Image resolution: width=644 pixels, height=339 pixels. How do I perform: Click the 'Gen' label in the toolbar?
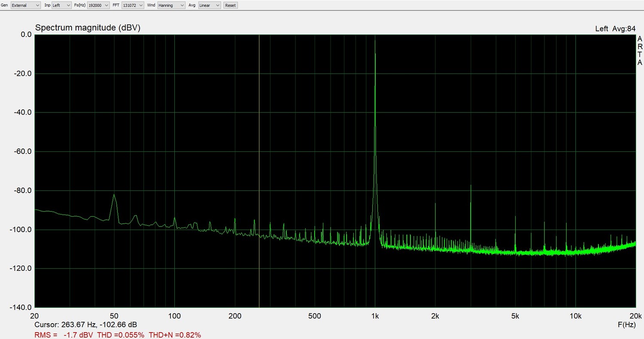[x=5, y=5]
